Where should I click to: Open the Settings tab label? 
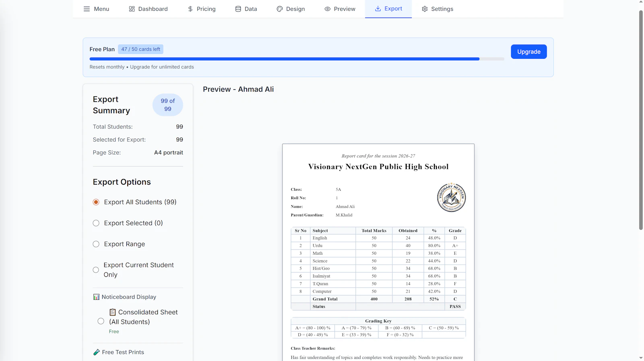pos(442,9)
